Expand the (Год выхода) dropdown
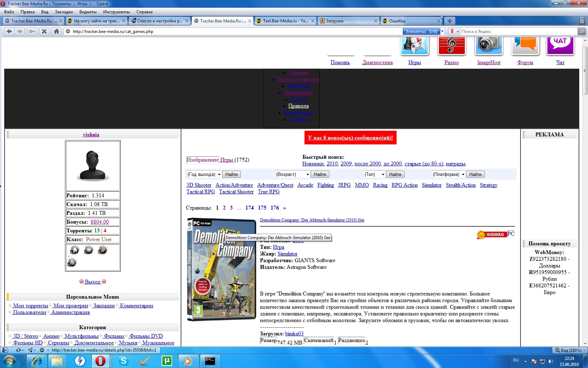The width and height of the screenshot is (588, 368). tap(204, 174)
